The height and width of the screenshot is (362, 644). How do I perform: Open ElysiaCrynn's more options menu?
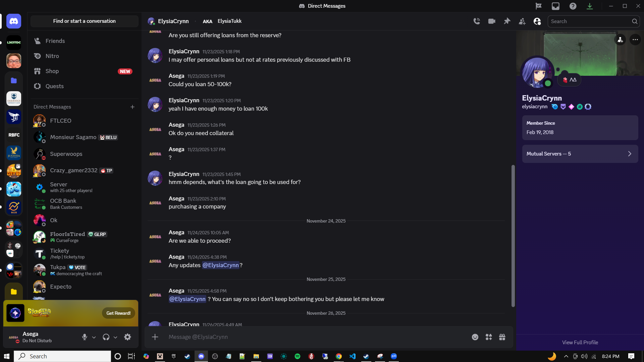coord(635,40)
